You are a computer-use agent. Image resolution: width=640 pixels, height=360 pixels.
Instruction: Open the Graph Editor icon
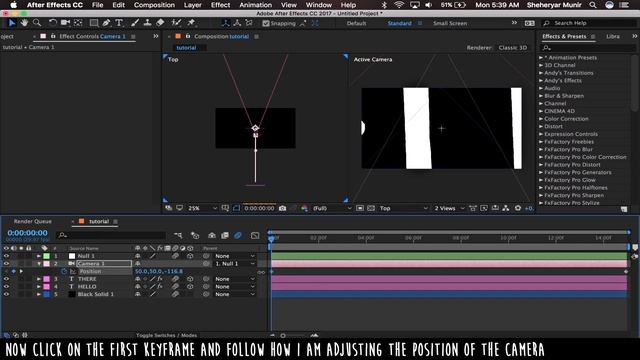[255, 235]
